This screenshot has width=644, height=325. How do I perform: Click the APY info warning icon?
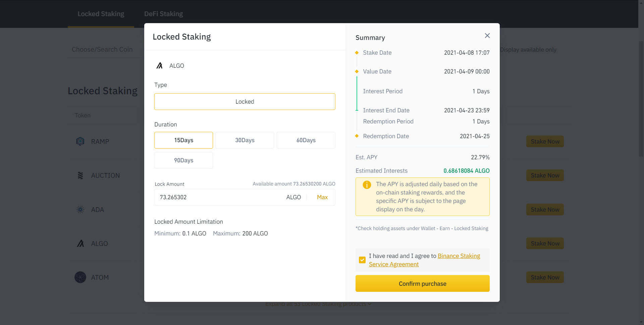(367, 185)
